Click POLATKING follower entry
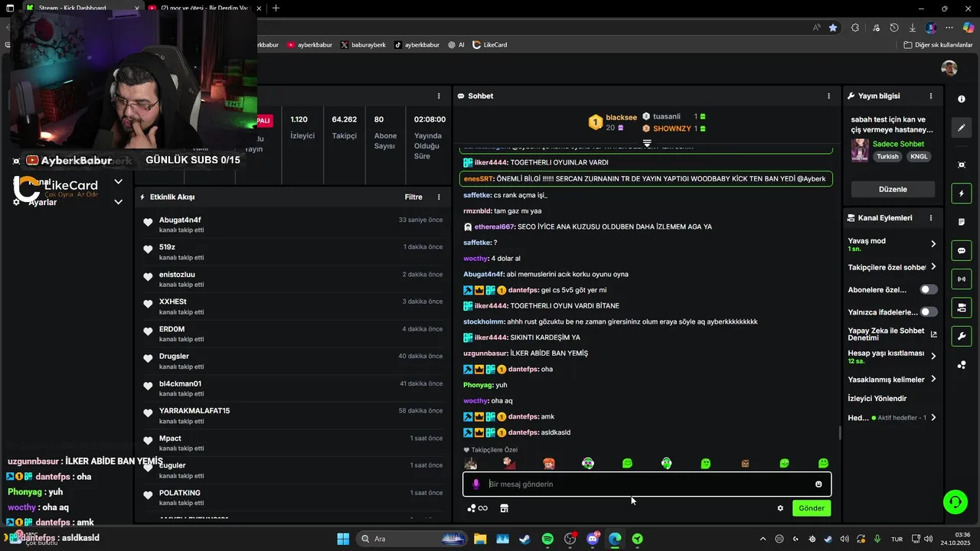The height and width of the screenshot is (551, 980). (179, 493)
